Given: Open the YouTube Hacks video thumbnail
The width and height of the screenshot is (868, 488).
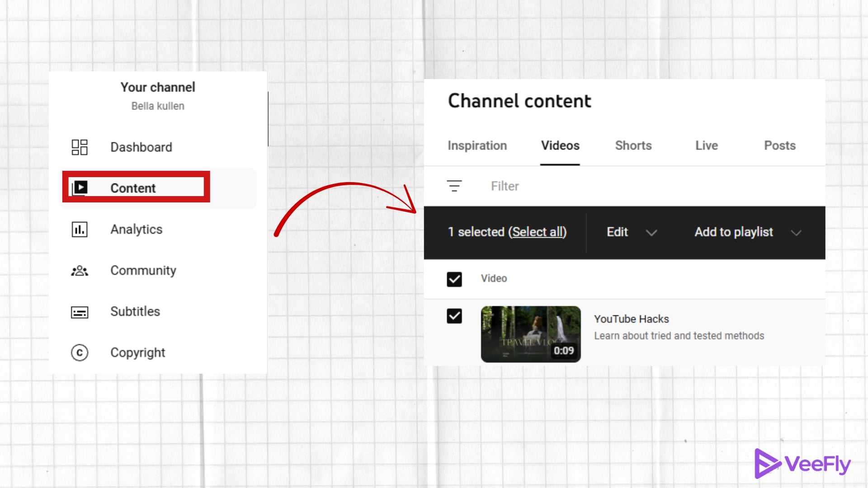Looking at the screenshot, I should click(531, 334).
